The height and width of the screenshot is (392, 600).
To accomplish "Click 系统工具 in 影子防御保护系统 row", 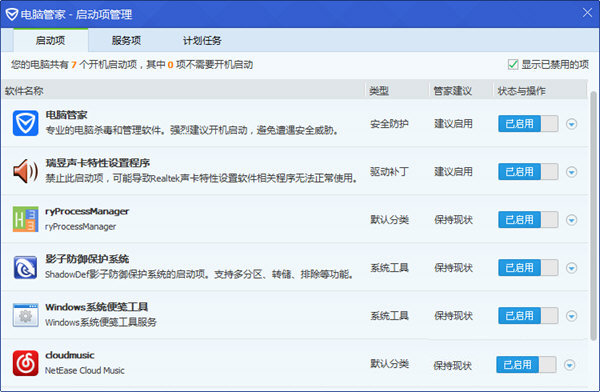I will [x=389, y=268].
